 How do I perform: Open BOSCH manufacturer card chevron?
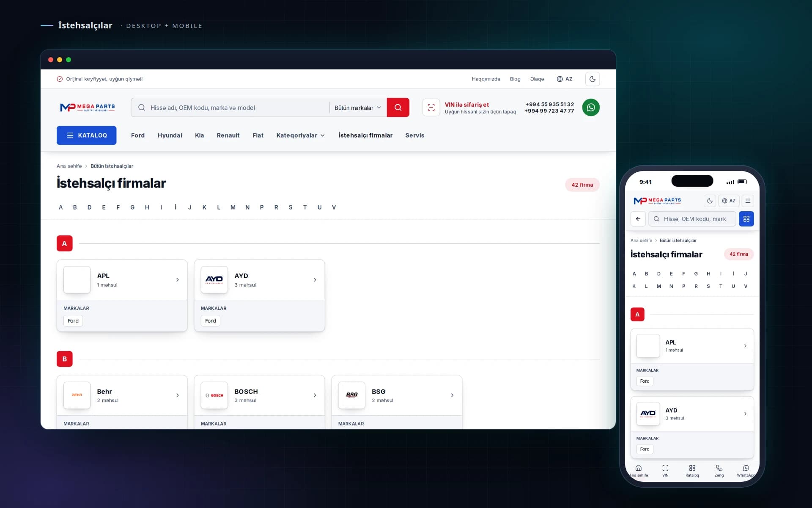pyautogui.click(x=315, y=395)
